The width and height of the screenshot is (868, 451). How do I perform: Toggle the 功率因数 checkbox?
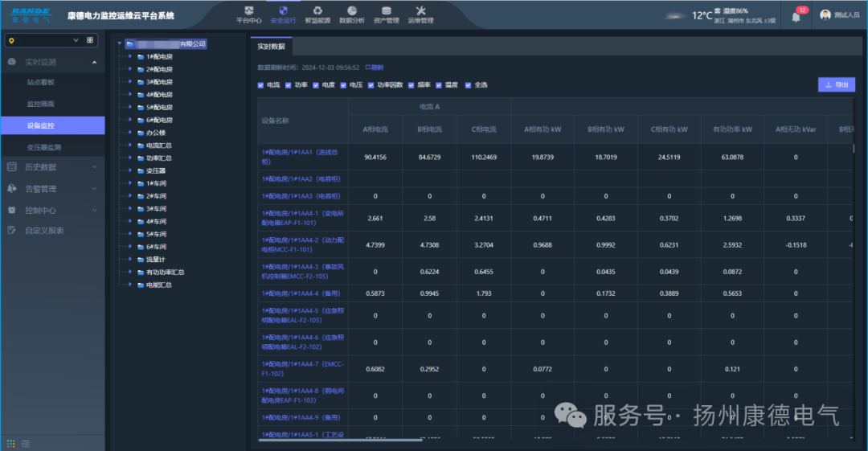tap(371, 85)
